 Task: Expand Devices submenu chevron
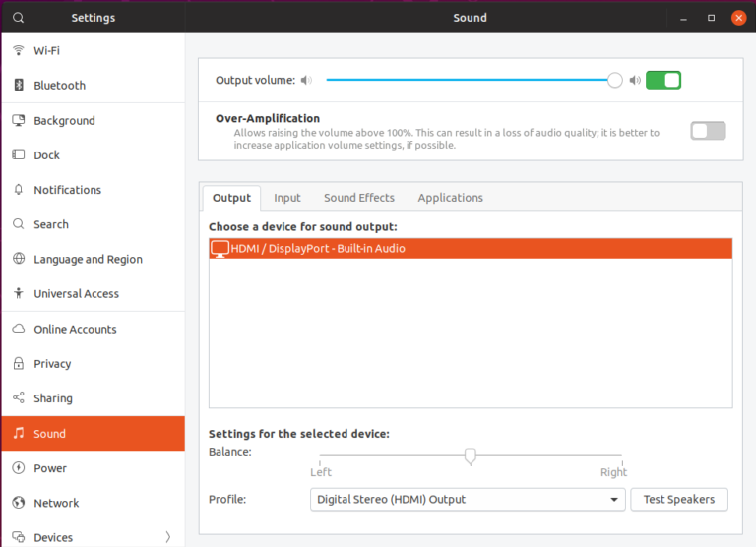pos(167,537)
